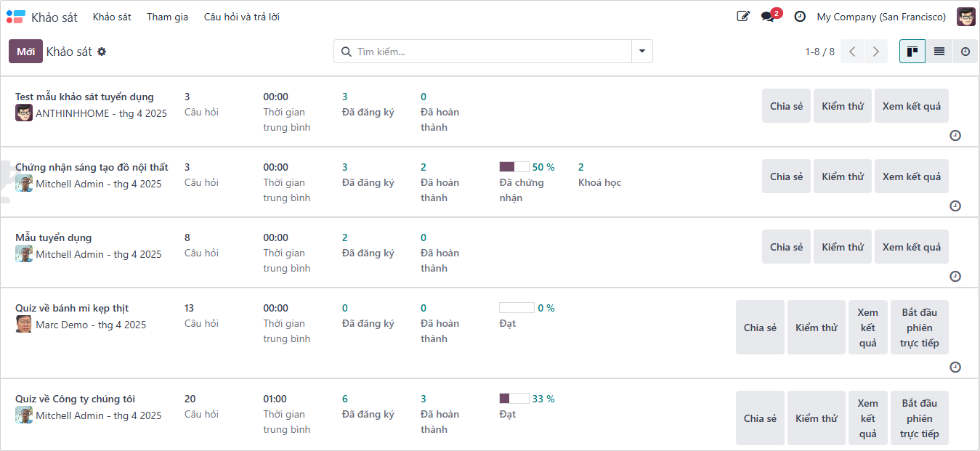Click activity clock on Test mẫu khảo sát card
Screen dimensions: 980x451
click(x=955, y=135)
